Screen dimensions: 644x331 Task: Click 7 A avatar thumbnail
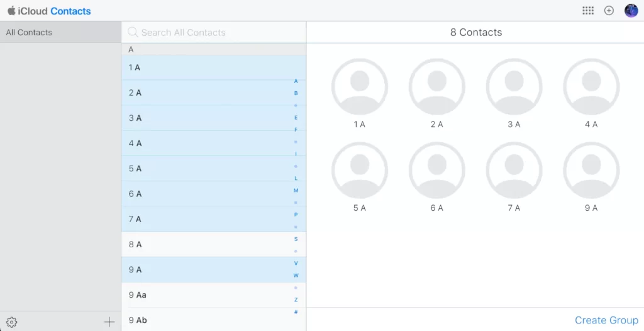[x=514, y=171]
